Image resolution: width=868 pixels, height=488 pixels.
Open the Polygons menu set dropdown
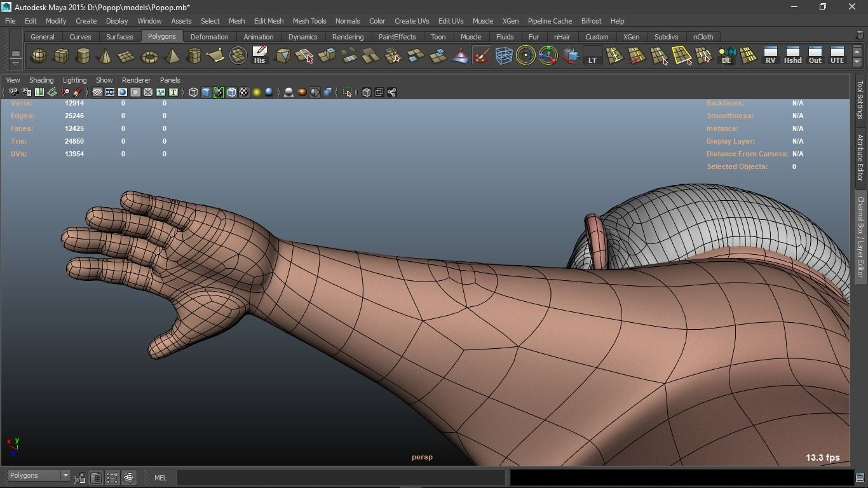(x=39, y=476)
